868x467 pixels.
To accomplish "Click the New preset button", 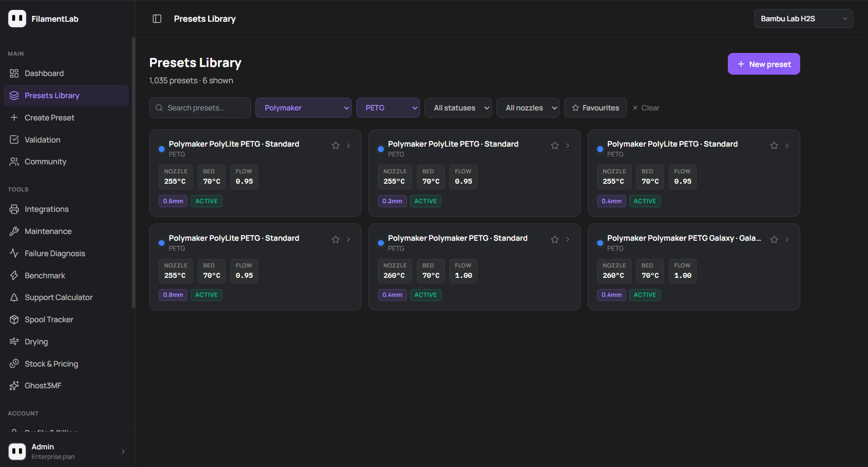I will 764,64.
